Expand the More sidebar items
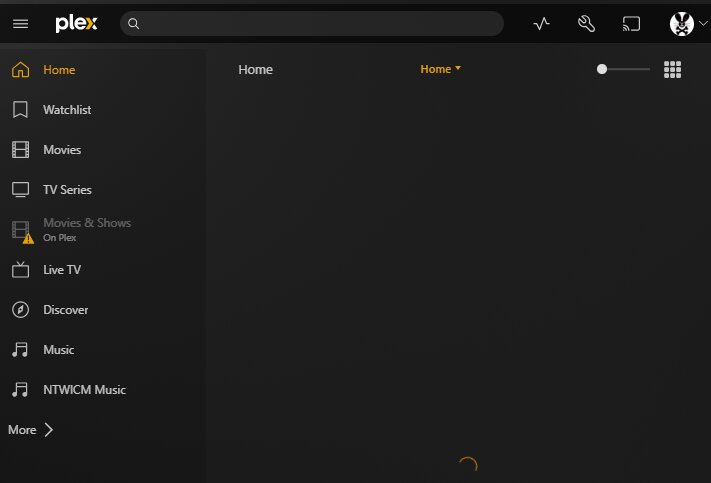 point(30,429)
